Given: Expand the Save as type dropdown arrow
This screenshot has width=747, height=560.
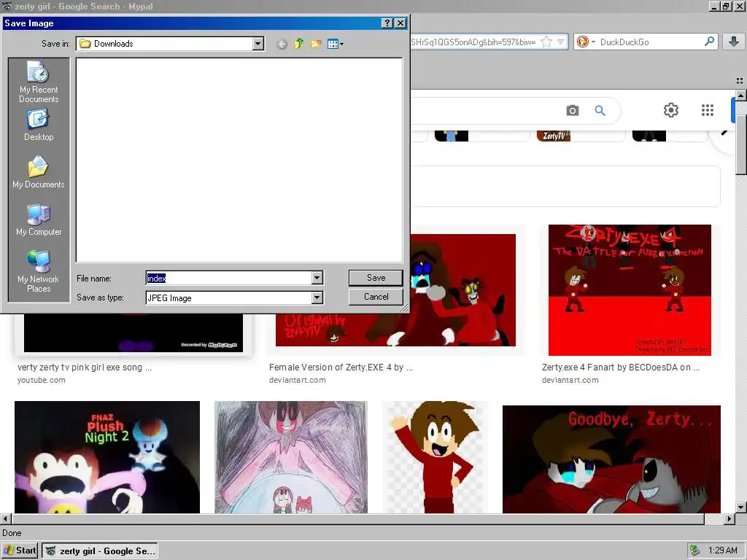Looking at the screenshot, I should [317, 298].
